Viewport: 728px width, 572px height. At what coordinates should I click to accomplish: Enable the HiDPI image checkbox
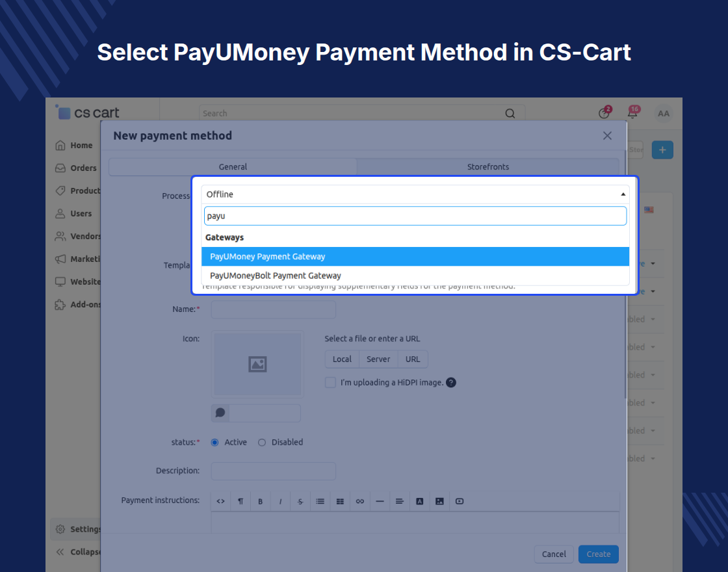coord(331,383)
